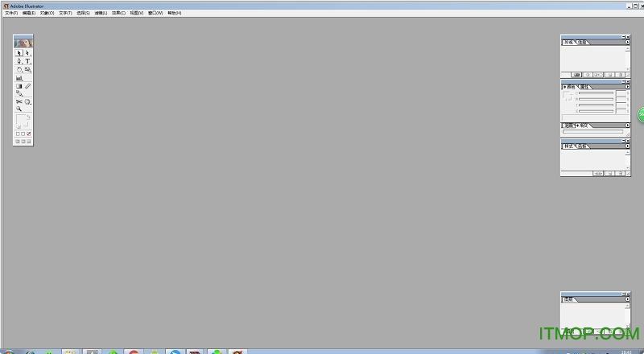
Task: Open the 文字(T) menu
Action: tap(65, 13)
